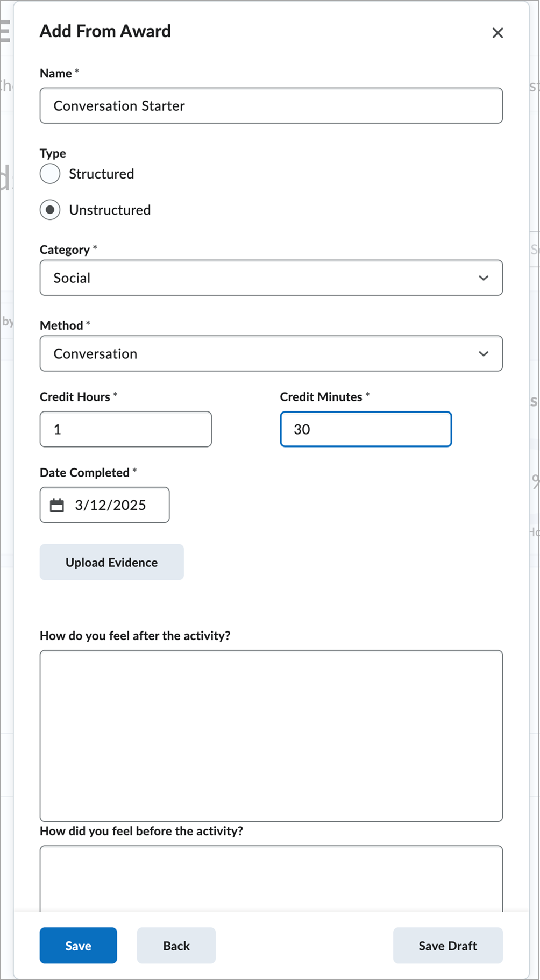Click the Credit Hours field
Image resolution: width=540 pixels, height=980 pixels.
126,429
